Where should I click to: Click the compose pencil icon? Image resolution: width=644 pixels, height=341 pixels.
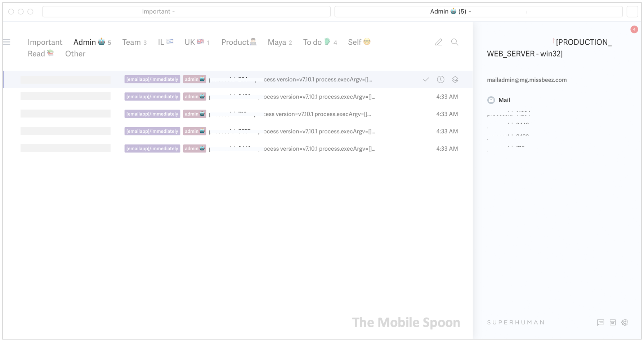(x=439, y=42)
